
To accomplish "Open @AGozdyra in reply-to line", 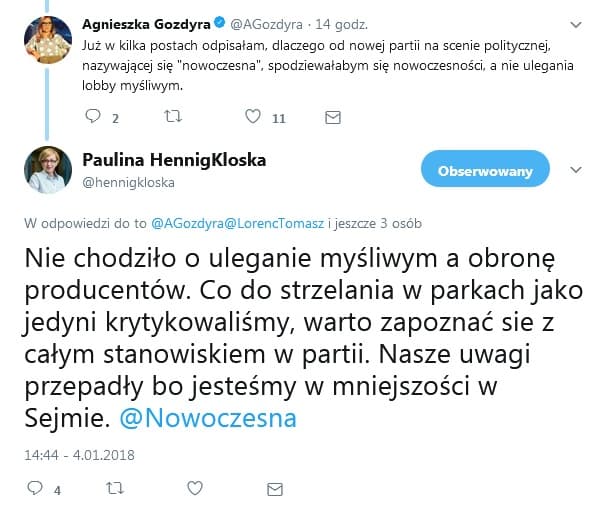I will (188, 223).
